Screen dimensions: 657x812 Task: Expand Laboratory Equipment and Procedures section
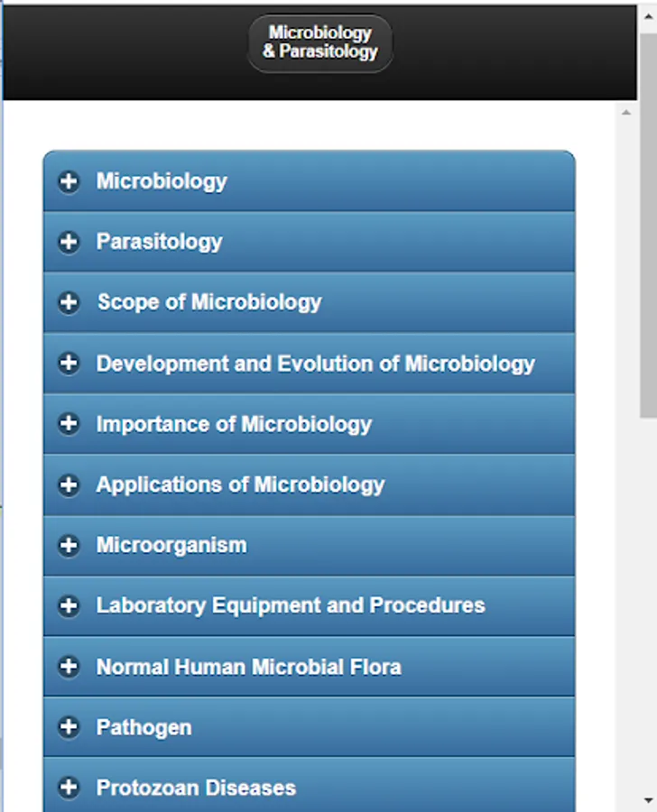click(x=291, y=605)
